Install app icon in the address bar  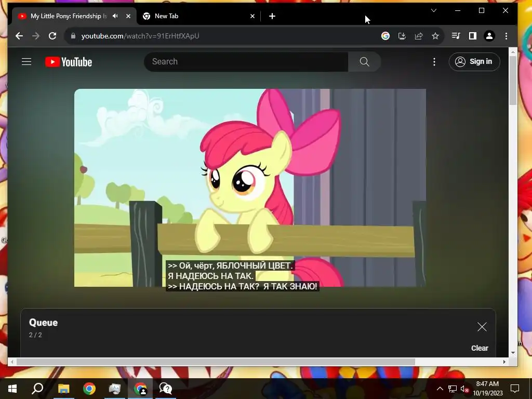click(x=402, y=36)
